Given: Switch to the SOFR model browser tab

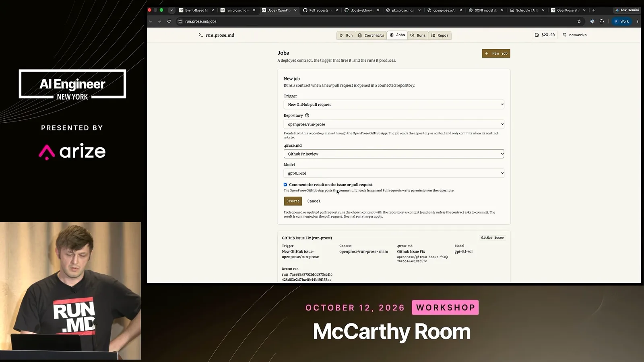Looking at the screenshot, I should tap(485, 10).
